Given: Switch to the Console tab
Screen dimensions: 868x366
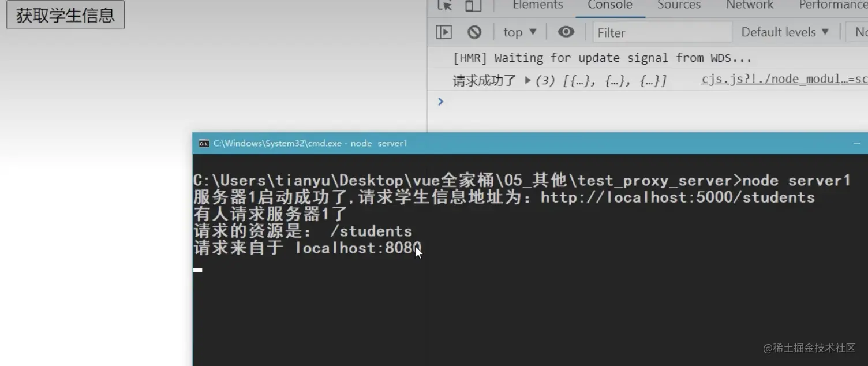Looking at the screenshot, I should [x=610, y=5].
